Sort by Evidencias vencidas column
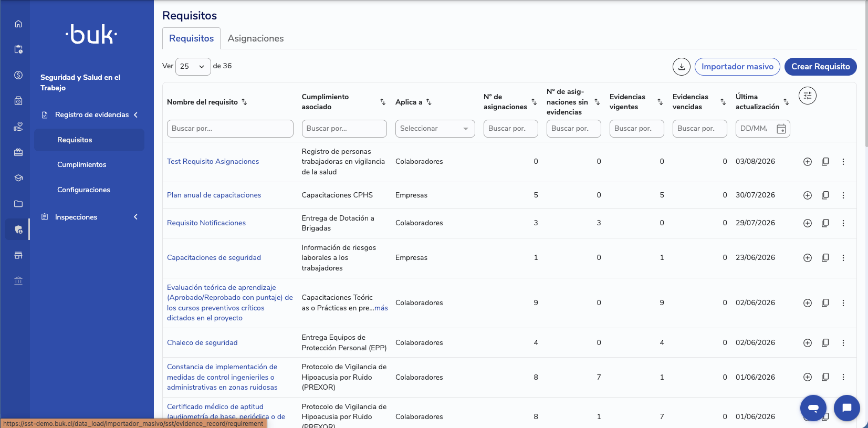868x428 pixels. point(723,102)
